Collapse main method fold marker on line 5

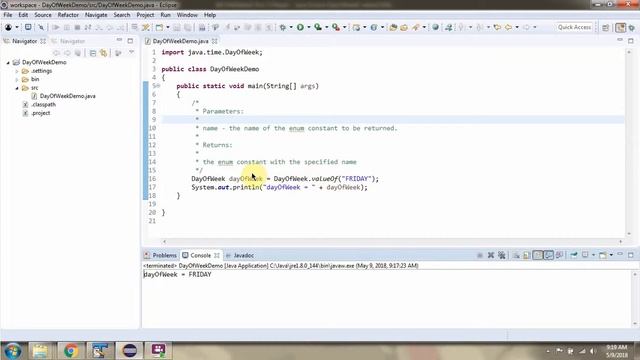click(158, 86)
